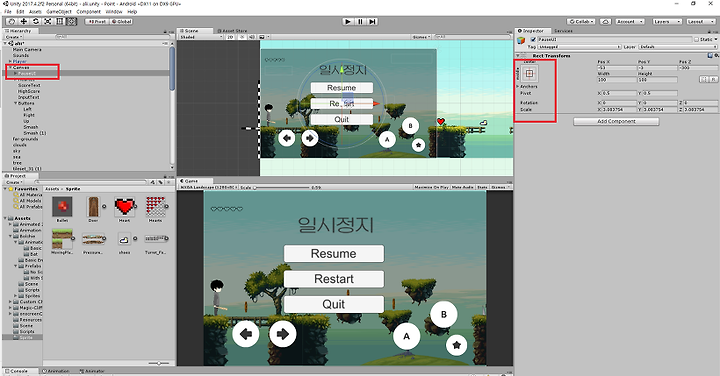Toggle Maximize On Play in Game view

tap(431, 187)
